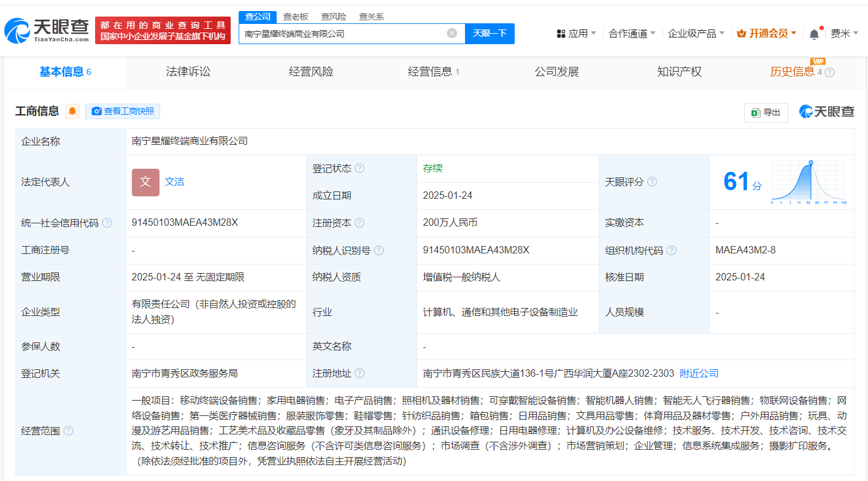
Task: Open 查看工商快照 camera snapshot button
Action: 123,111
